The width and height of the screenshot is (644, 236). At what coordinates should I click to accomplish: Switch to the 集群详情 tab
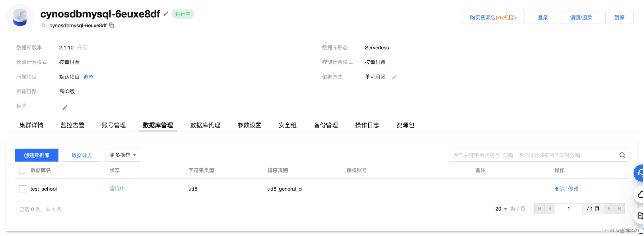tap(31, 125)
